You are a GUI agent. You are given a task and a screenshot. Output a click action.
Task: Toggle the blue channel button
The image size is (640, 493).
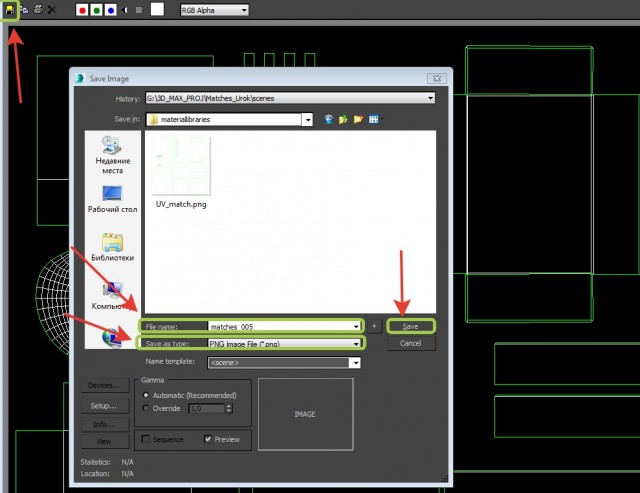click(x=110, y=9)
